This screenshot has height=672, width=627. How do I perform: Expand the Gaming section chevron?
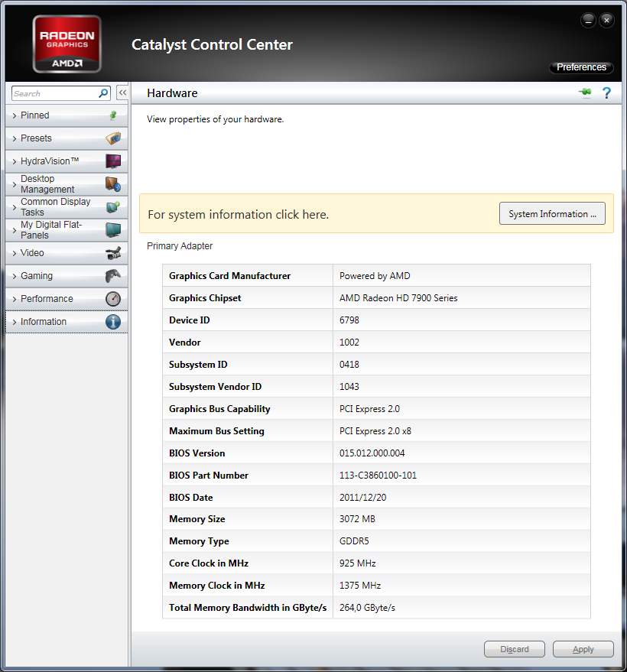click(x=15, y=276)
